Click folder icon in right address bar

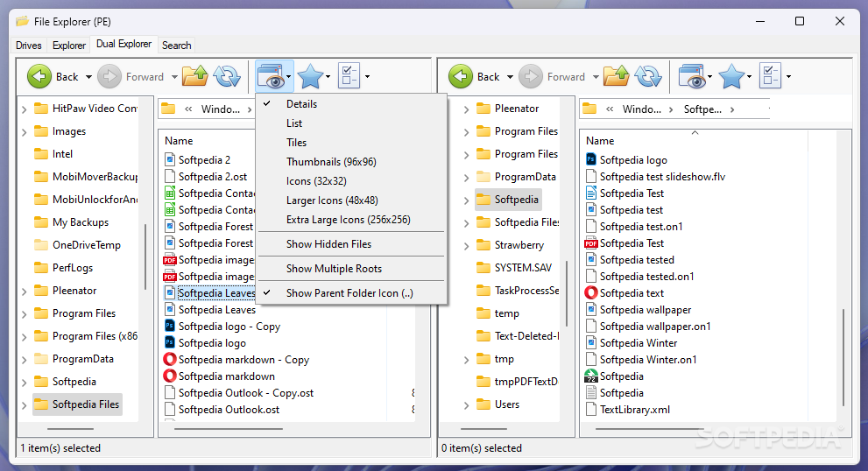tap(589, 109)
